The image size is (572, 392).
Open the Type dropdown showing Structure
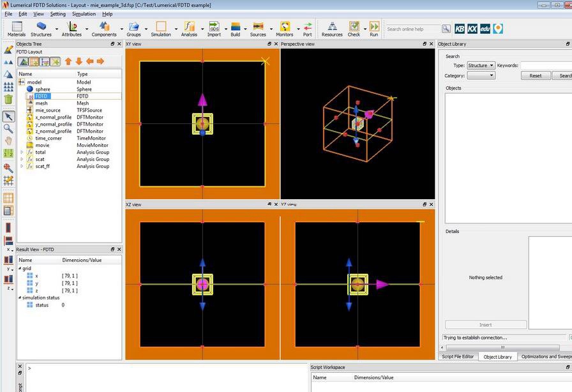(x=481, y=65)
